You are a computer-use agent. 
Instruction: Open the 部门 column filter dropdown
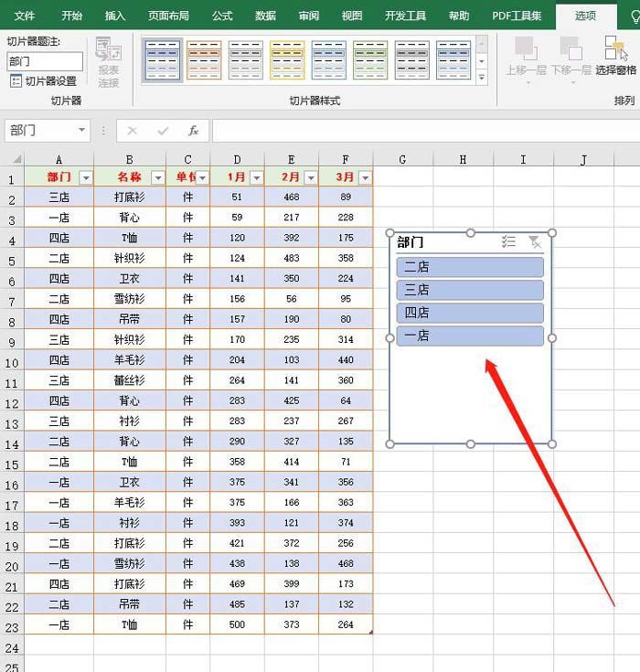(86, 178)
